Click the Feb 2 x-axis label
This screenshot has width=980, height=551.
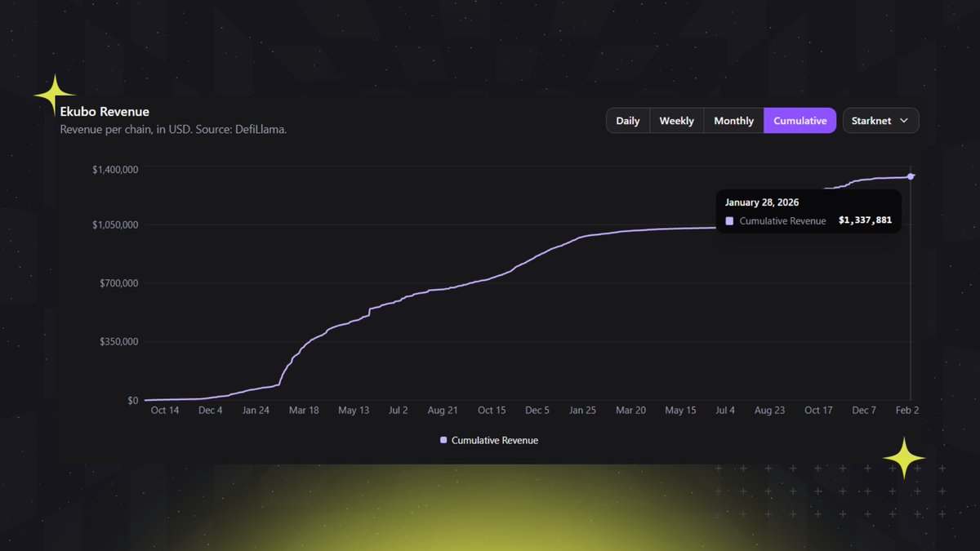pos(907,411)
